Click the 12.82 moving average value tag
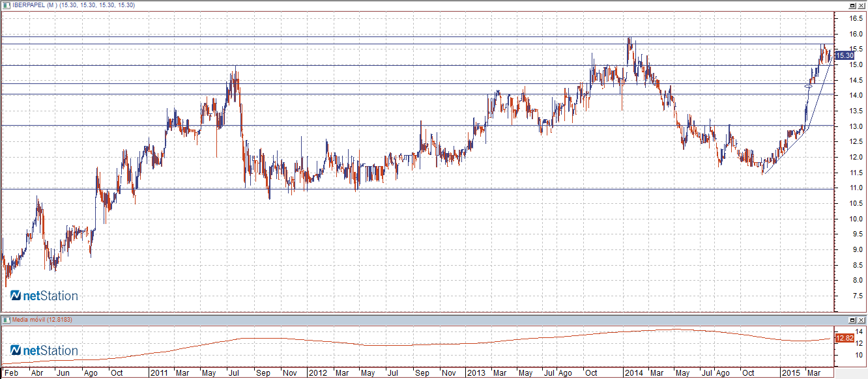The height and width of the screenshot is (379, 868). click(844, 339)
